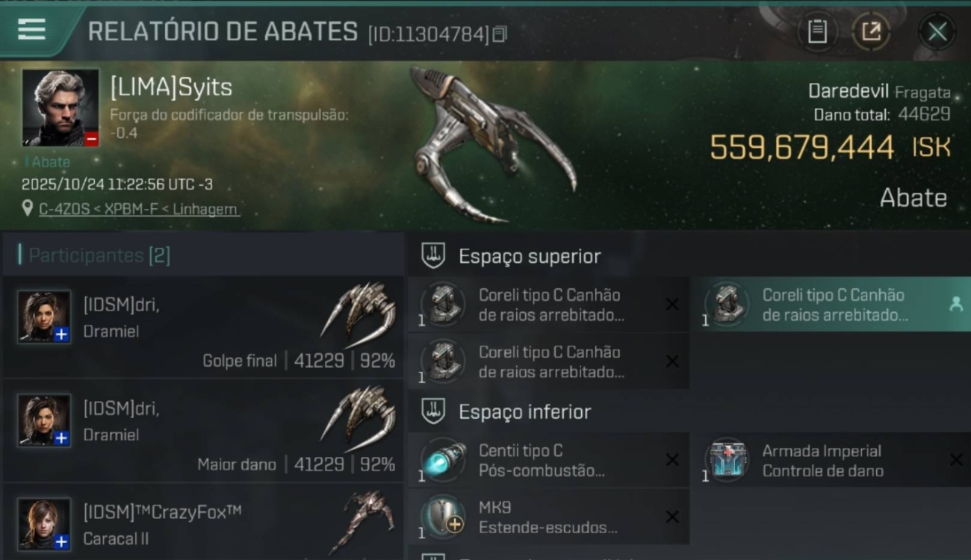The width and height of the screenshot is (971, 560).
Task: Select CrazyFox Caracal II participant entry
Action: tap(203, 521)
